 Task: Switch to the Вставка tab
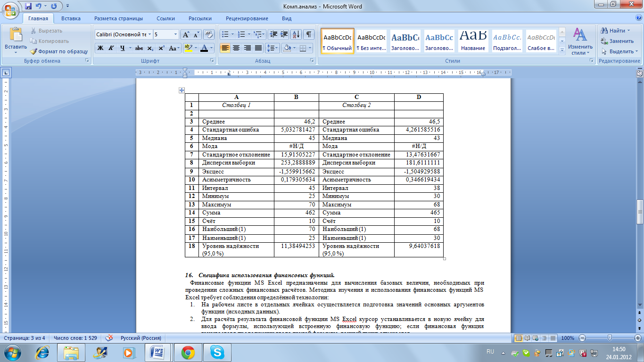[71, 18]
